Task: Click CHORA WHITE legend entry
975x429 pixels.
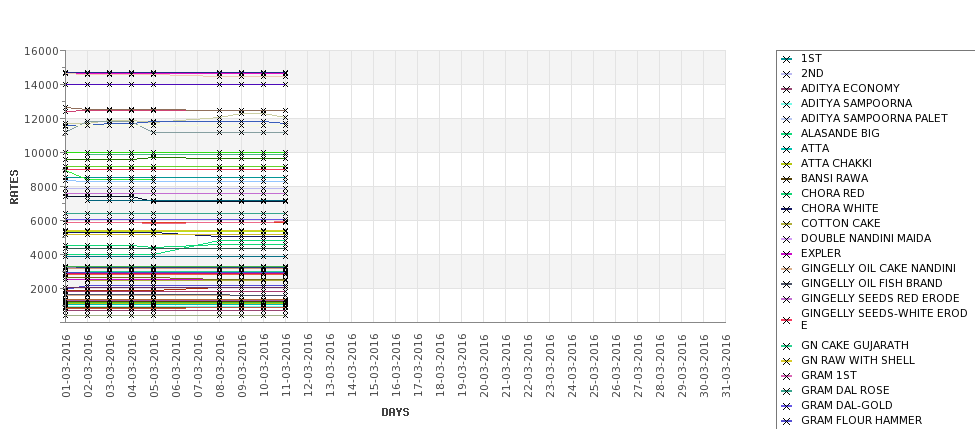Action: (x=839, y=208)
